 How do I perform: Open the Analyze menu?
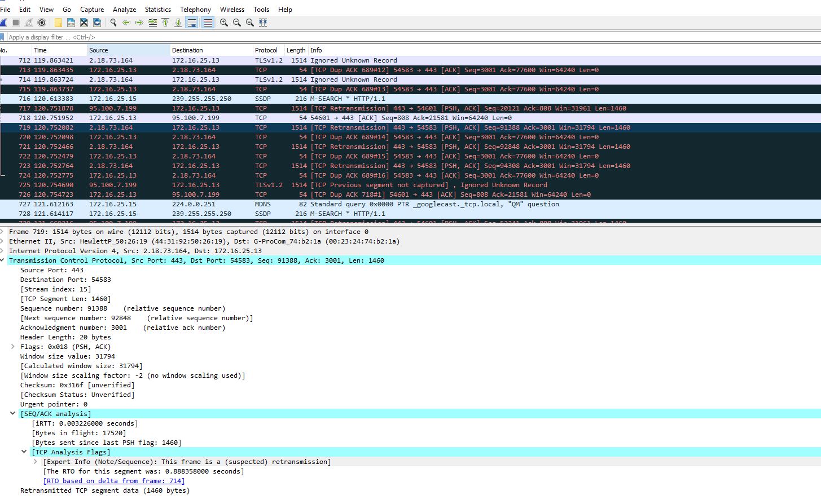pos(124,10)
